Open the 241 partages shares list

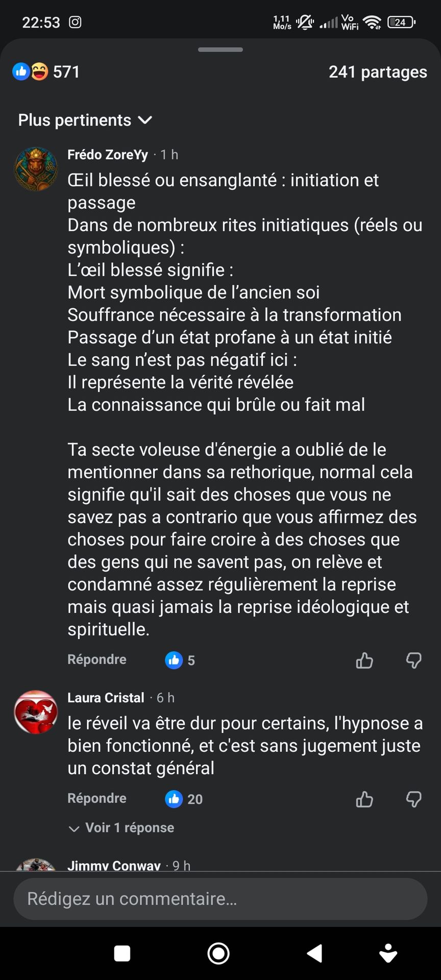click(378, 72)
